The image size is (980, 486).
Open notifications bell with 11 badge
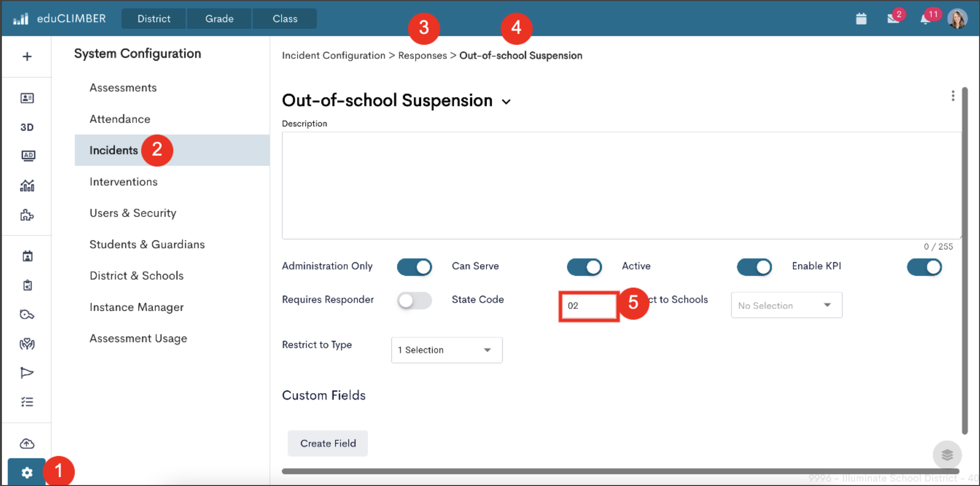926,19
